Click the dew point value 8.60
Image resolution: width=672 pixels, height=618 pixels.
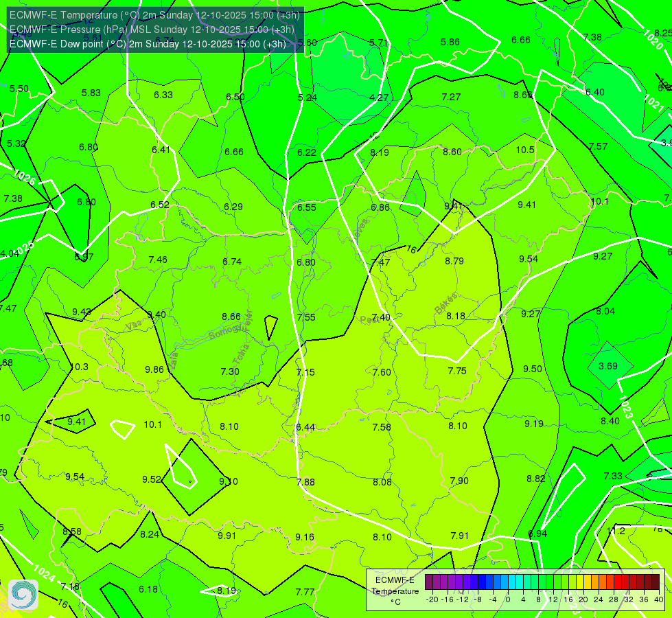pyautogui.click(x=452, y=152)
